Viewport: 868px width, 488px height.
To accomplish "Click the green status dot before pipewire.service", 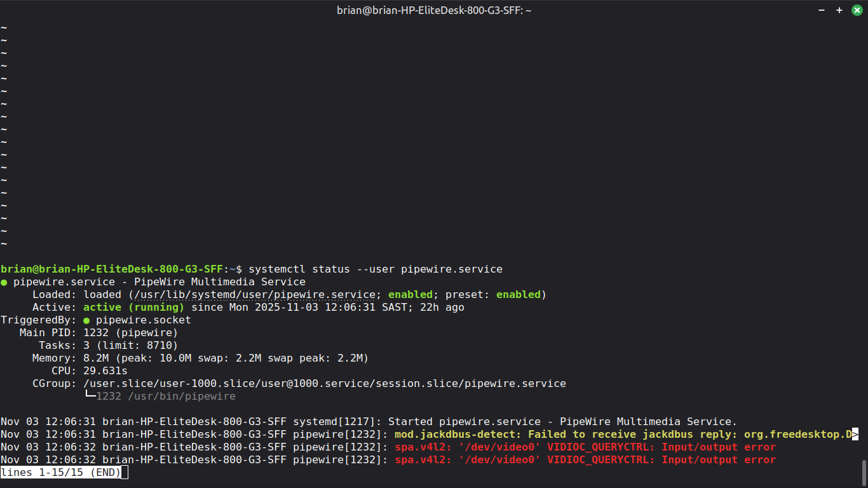I will pyautogui.click(x=4, y=282).
